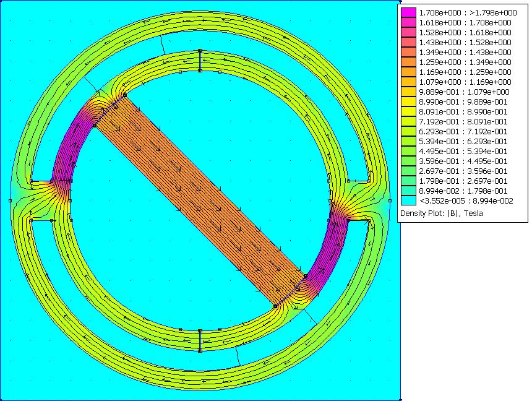Select the 7.192e-001 : 8.091e-001 legend swatch
This screenshot has width=532, height=401.
pyautogui.click(x=408, y=121)
